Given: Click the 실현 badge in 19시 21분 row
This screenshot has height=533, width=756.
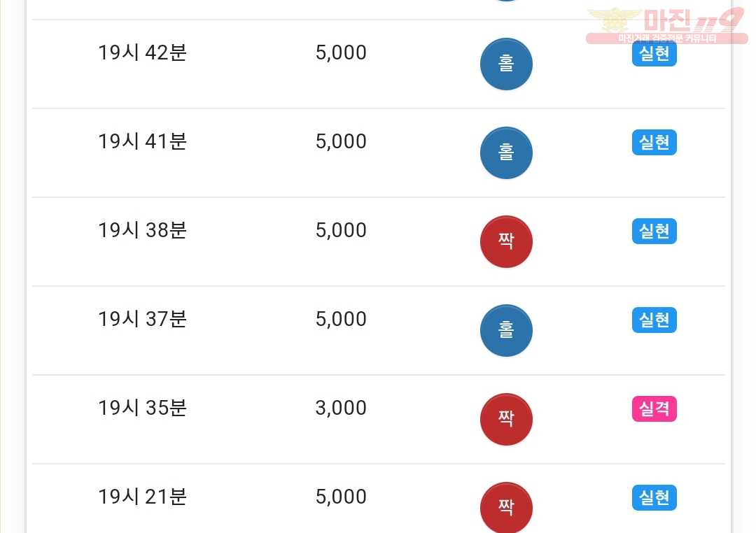Looking at the screenshot, I should click(654, 497).
